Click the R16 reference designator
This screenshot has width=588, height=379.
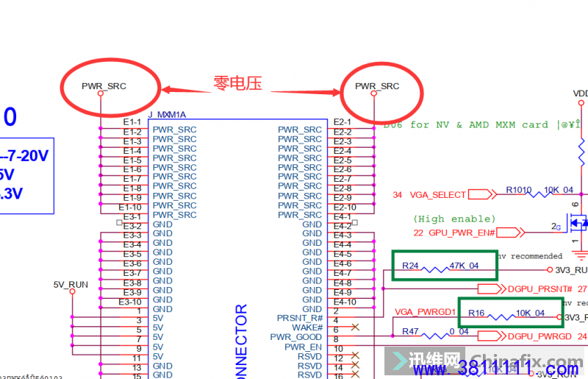(x=476, y=313)
